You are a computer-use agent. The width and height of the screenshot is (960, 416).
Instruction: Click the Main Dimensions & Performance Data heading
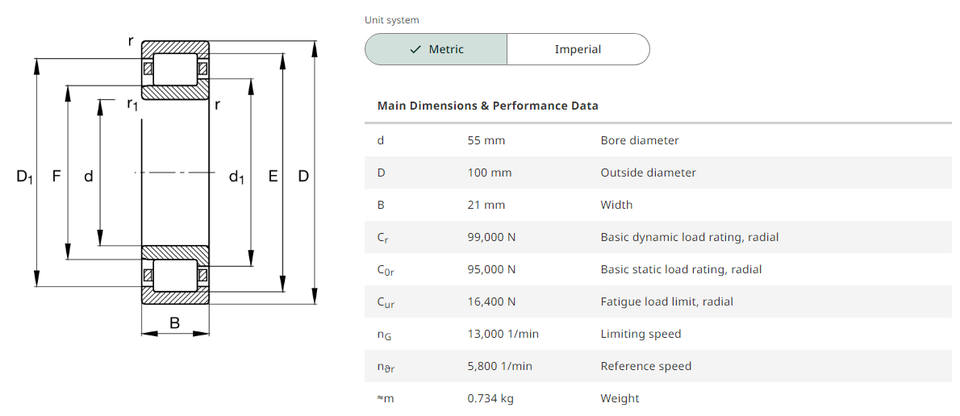pyautogui.click(x=487, y=105)
